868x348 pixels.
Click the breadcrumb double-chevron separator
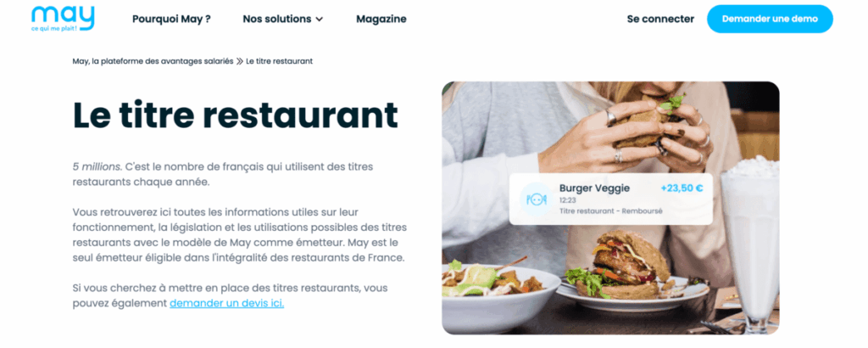(x=240, y=61)
